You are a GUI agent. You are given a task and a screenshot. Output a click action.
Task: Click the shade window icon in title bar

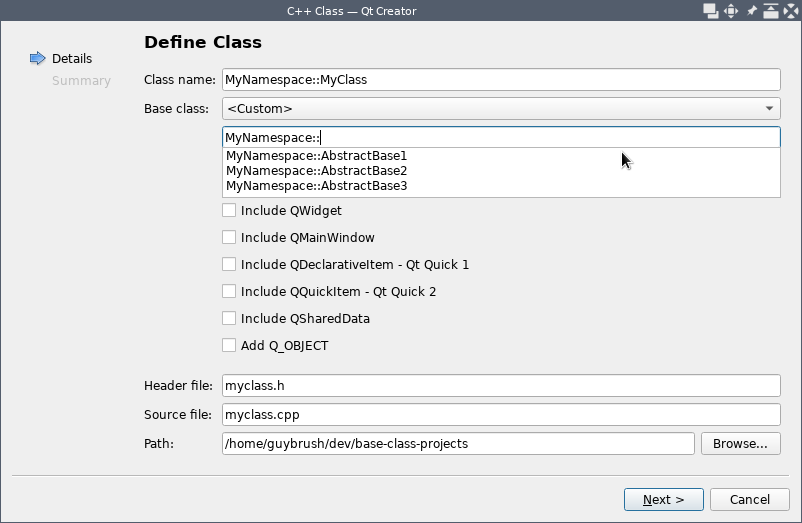(x=771, y=11)
